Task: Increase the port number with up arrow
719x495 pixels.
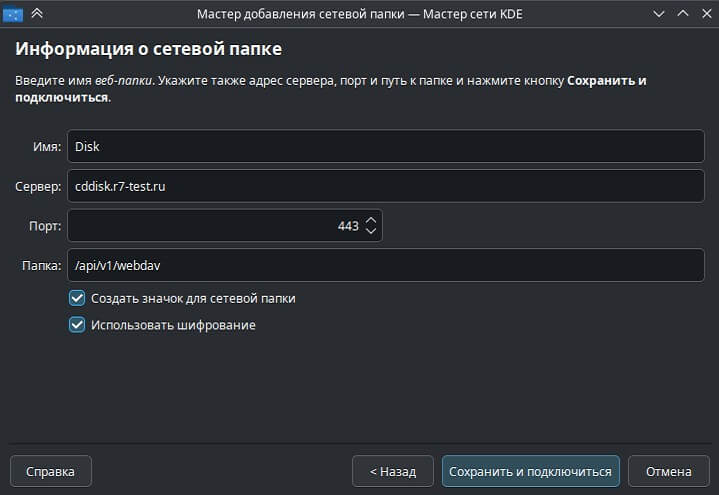Action: [x=371, y=221]
